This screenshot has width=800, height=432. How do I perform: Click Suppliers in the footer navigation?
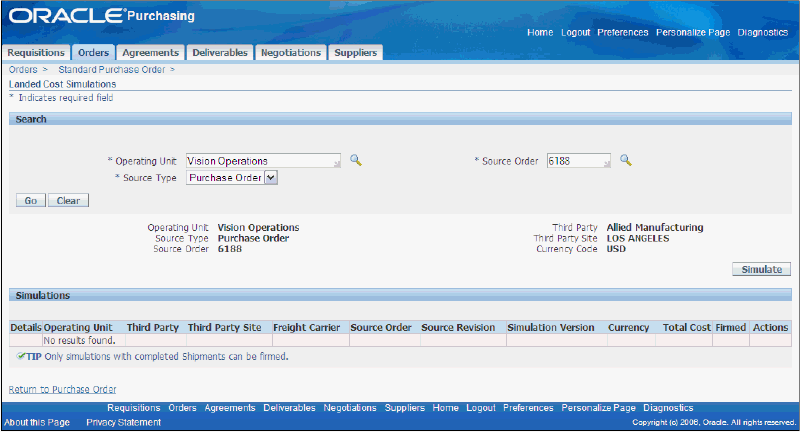pyautogui.click(x=405, y=408)
